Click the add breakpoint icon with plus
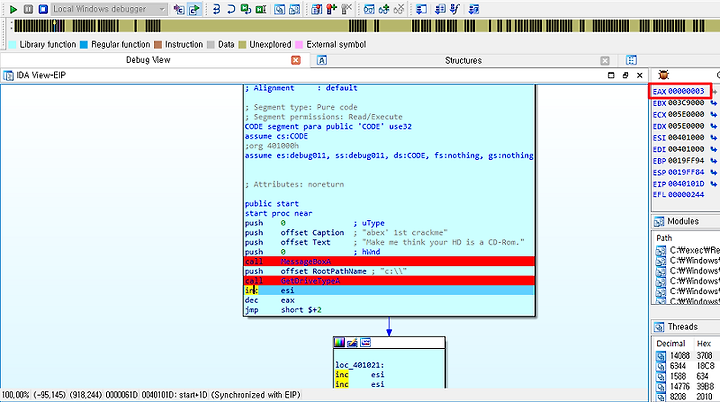Viewport: 720px width, 402px height. (332, 9)
